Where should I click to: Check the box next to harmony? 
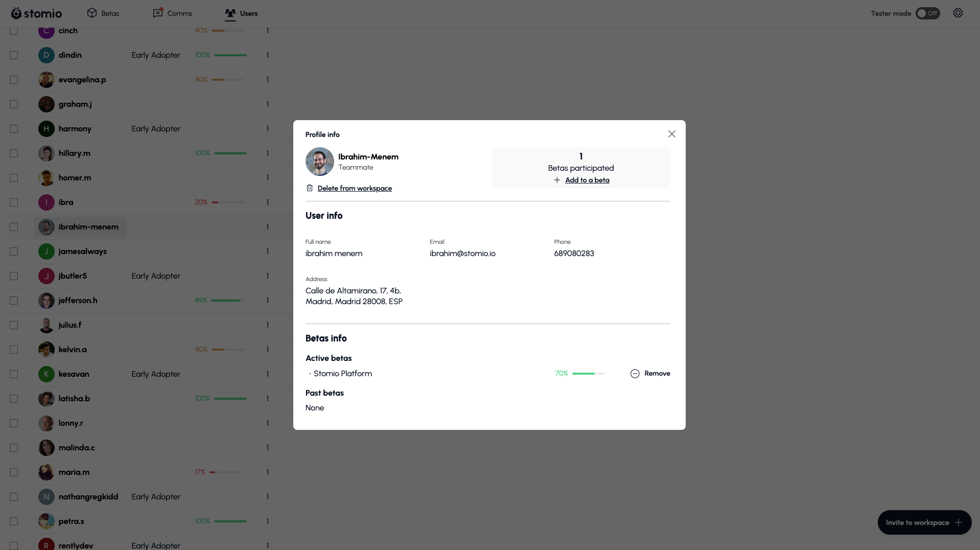[x=14, y=129]
